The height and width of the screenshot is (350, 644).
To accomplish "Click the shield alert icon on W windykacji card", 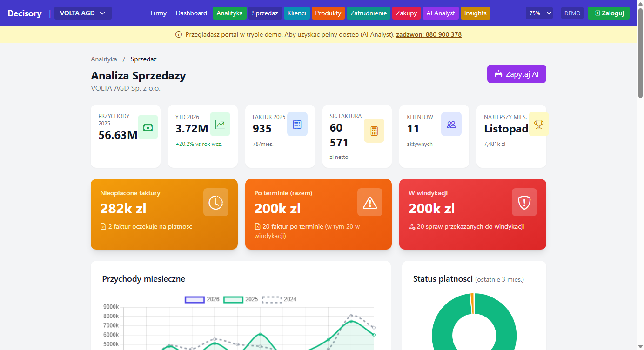I will pyautogui.click(x=524, y=202).
